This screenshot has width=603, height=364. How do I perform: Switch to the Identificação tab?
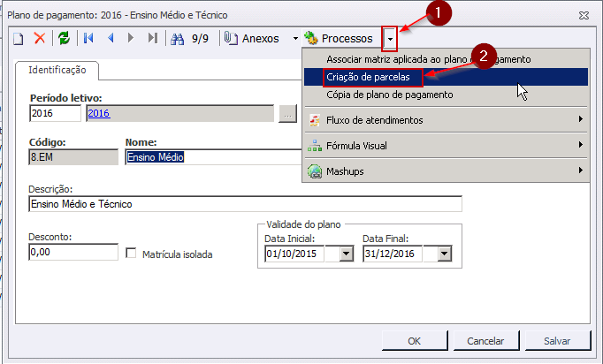57,69
